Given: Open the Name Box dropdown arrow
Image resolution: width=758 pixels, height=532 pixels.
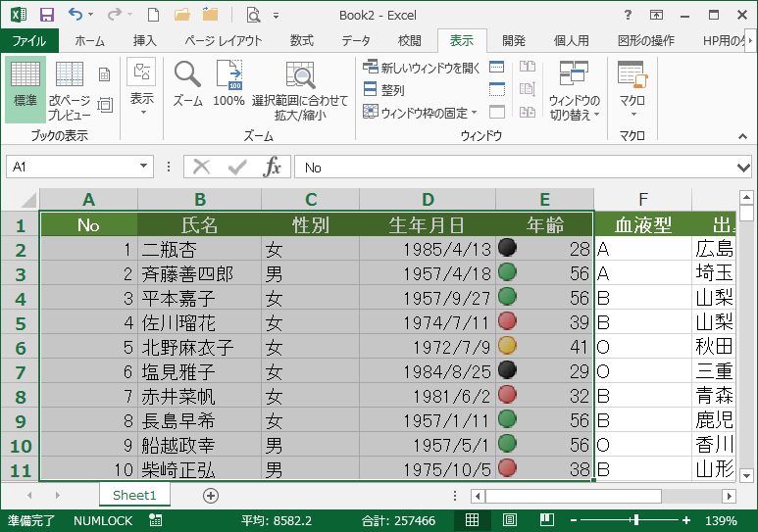Looking at the screenshot, I should tap(143, 167).
